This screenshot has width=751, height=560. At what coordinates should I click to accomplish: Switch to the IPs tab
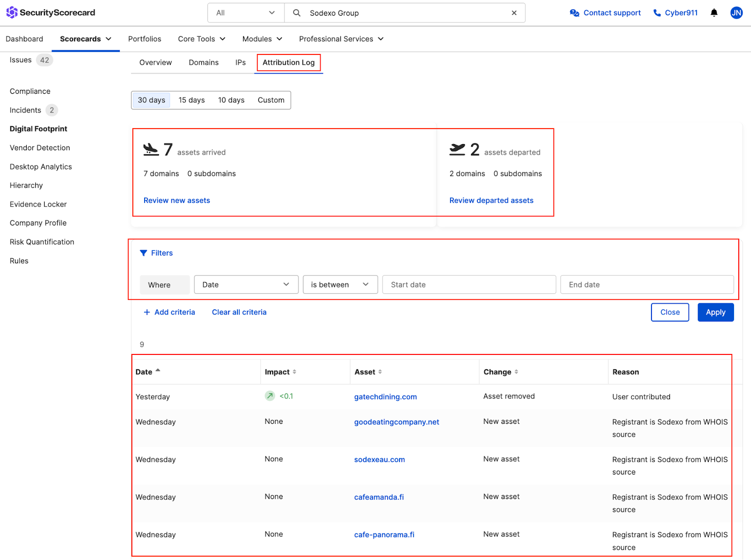[240, 62]
